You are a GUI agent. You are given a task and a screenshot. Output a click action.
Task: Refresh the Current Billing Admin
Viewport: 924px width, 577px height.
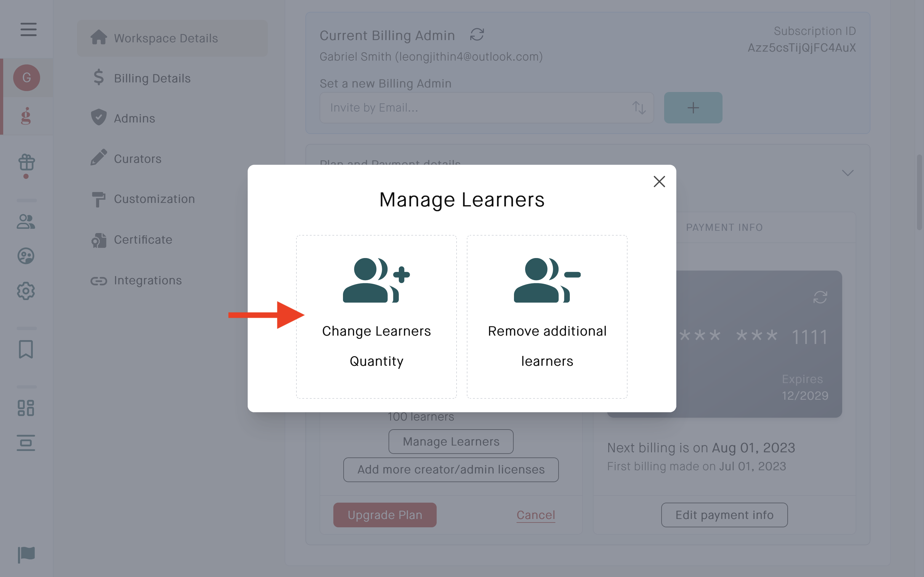pos(477,35)
